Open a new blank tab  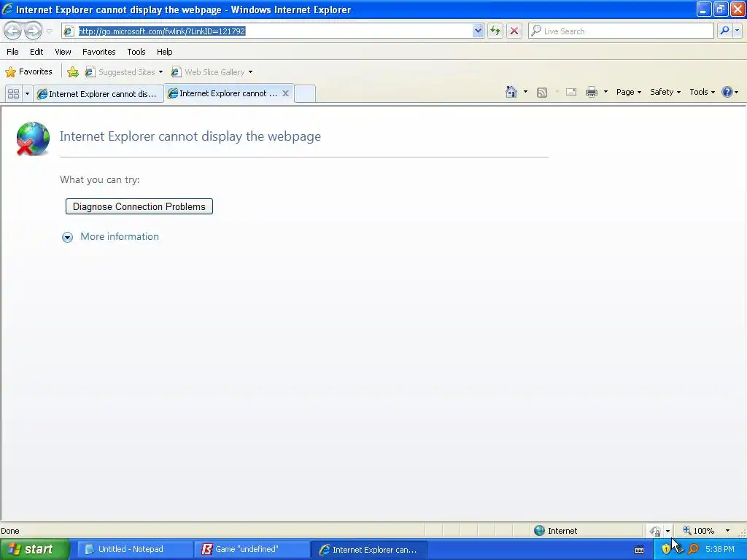(x=305, y=93)
